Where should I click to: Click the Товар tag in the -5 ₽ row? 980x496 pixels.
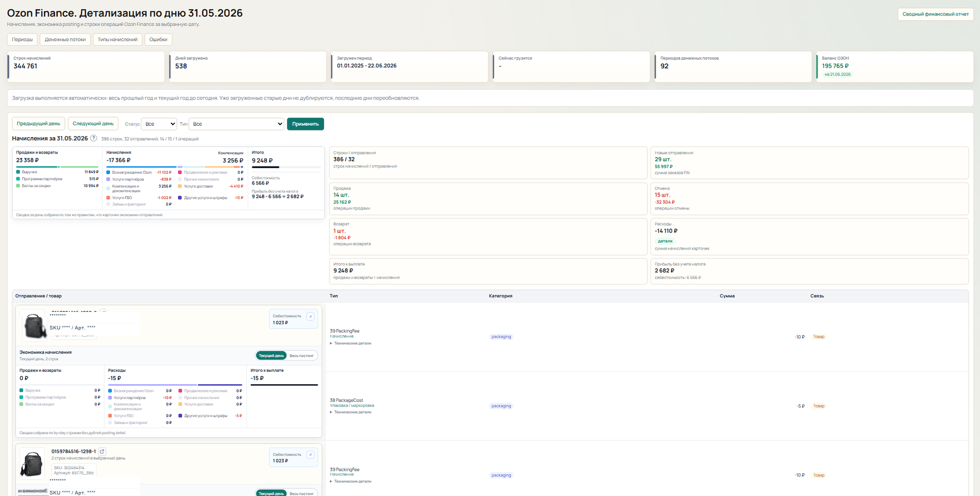click(819, 406)
